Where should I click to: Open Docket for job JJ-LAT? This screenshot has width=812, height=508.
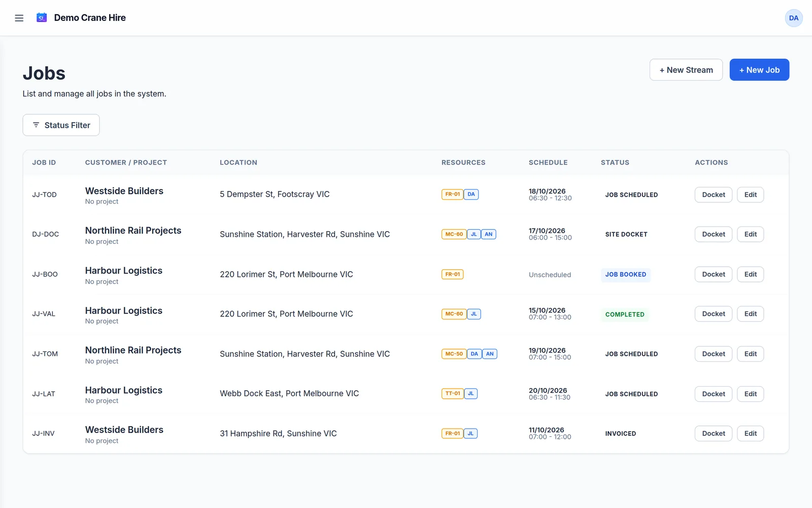[714, 394]
